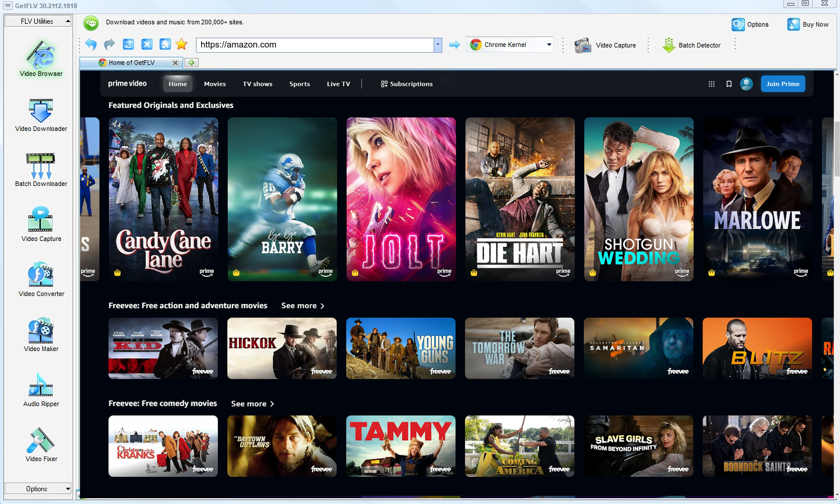Open the Audio Ripper utility

(x=41, y=390)
